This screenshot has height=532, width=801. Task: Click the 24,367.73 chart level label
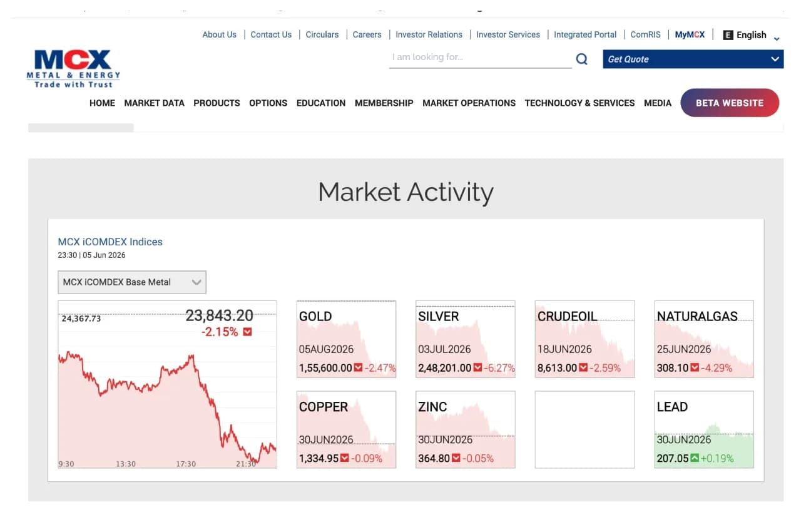coord(81,319)
